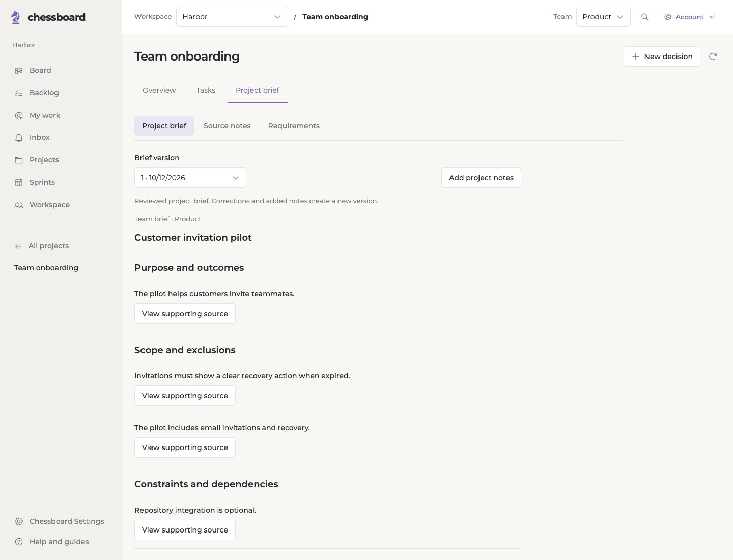Screen dimensions: 733x560
Task: Select the top Project brief tab
Action: 258,90
